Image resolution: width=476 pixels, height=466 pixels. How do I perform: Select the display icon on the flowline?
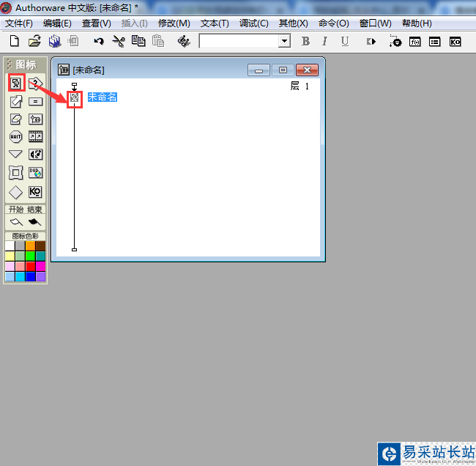[x=75, y=97]
